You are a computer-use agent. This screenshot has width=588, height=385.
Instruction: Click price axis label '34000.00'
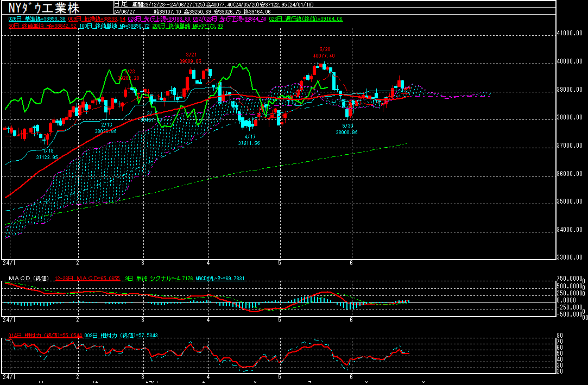pyautogui.click(x=570, y=229)
